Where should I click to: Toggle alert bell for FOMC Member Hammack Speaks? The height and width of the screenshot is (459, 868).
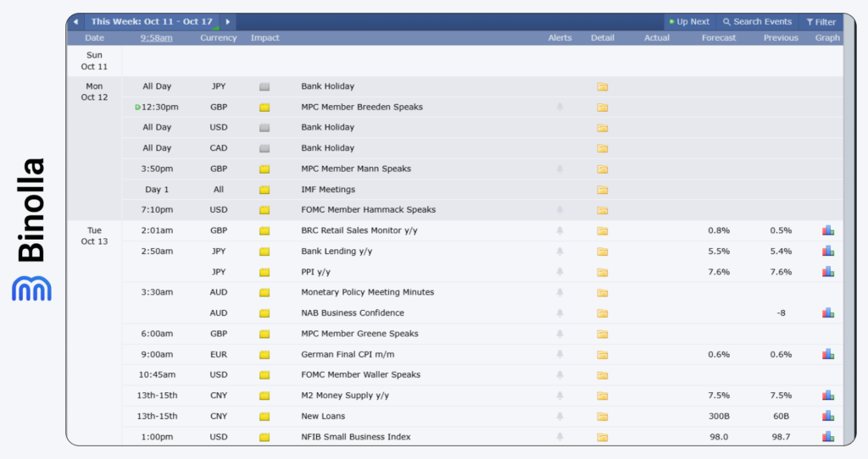click(559, 209)
